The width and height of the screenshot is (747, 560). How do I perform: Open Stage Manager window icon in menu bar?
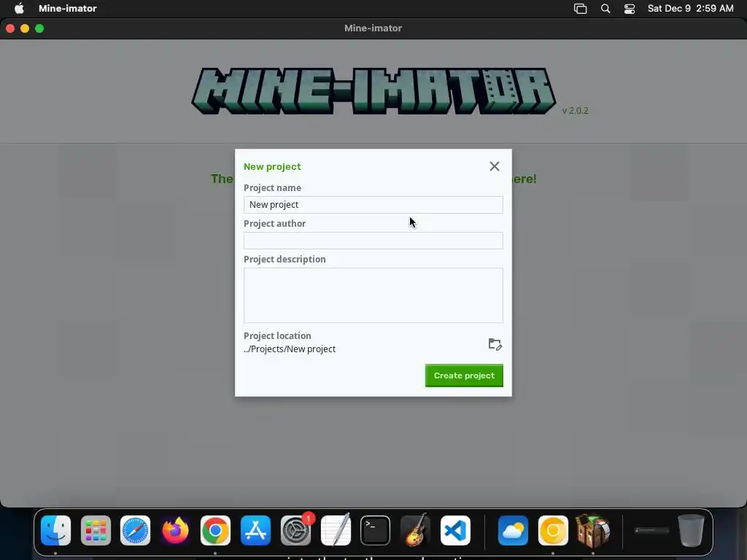point(580,9)
